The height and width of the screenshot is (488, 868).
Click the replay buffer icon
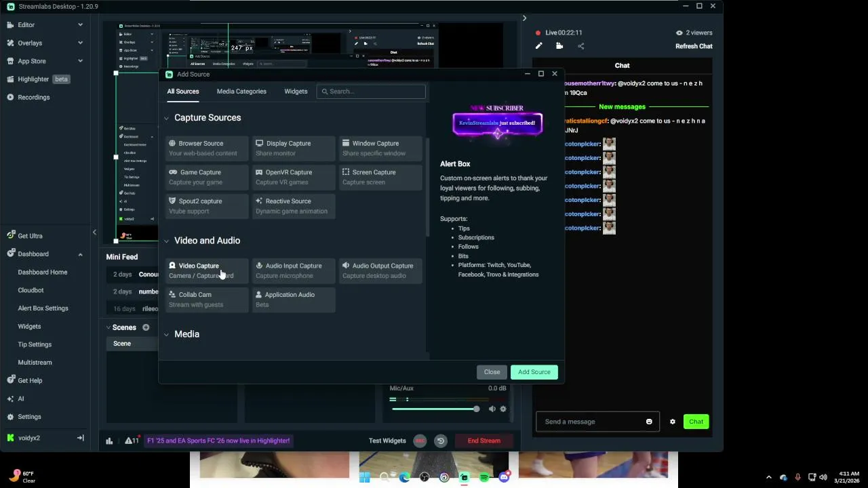pos(440,441)
